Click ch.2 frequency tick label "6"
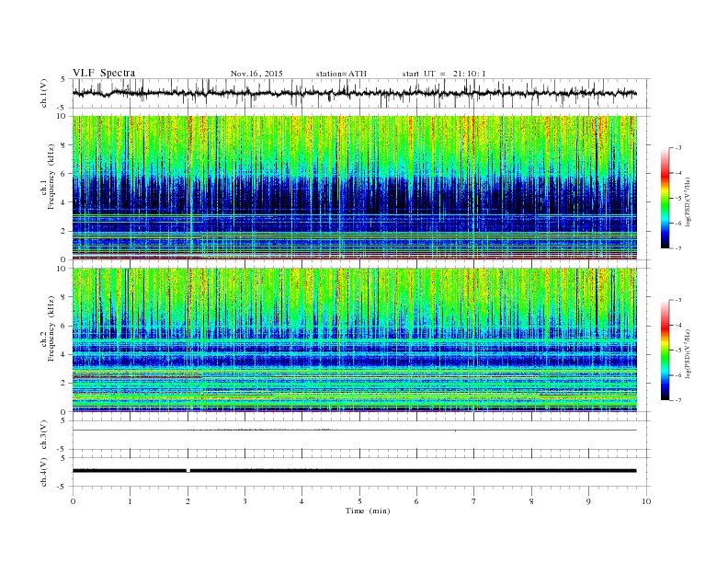The width and height of the screenshot is (728, 563). [63, 326]
